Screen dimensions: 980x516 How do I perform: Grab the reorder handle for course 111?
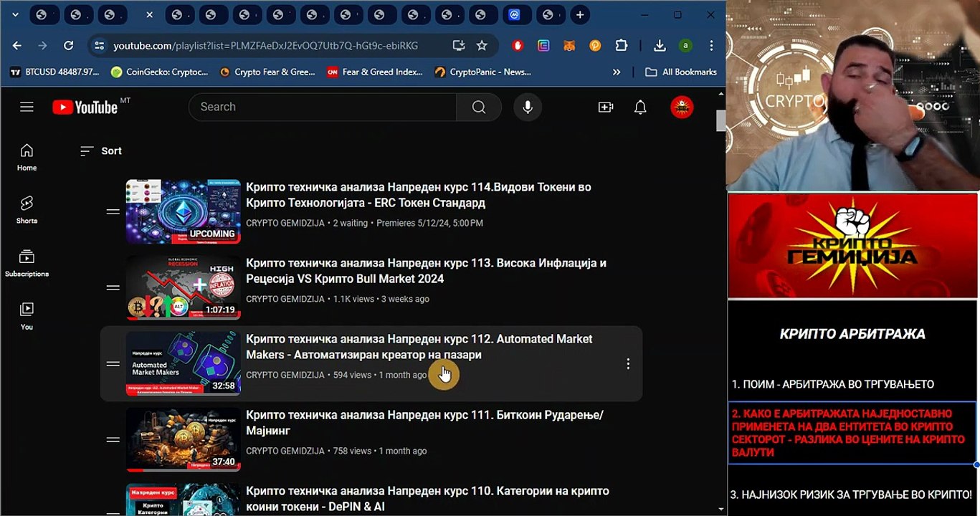(x=113, y=439)
